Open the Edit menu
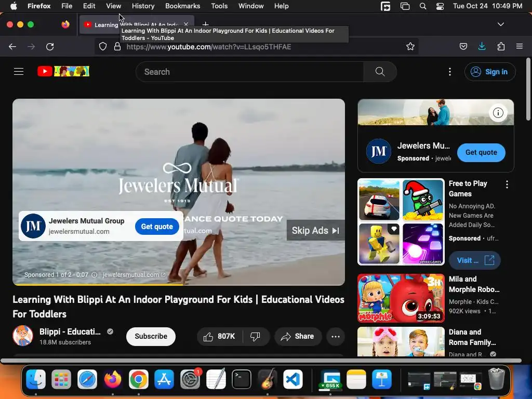 pos(89,6)
